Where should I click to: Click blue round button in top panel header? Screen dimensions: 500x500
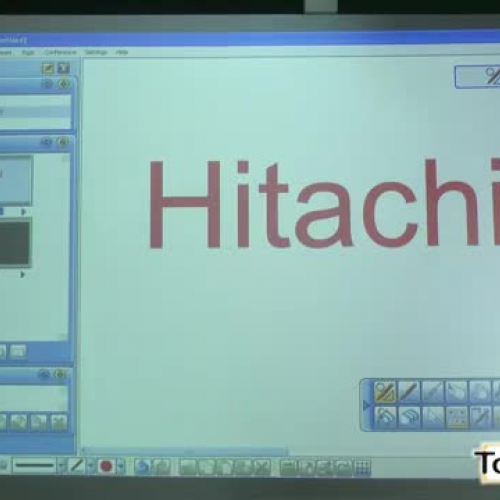48,84
